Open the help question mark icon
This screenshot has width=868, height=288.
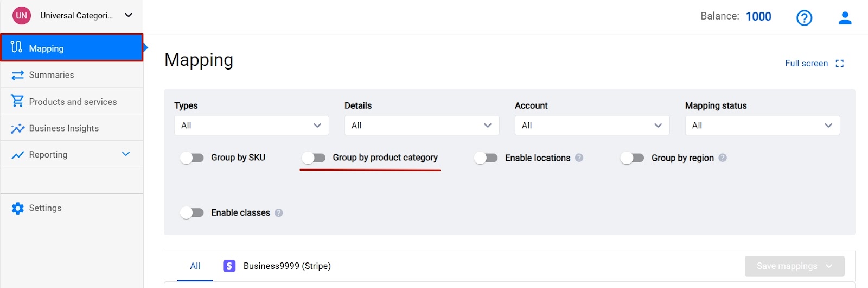coord(804,18)
